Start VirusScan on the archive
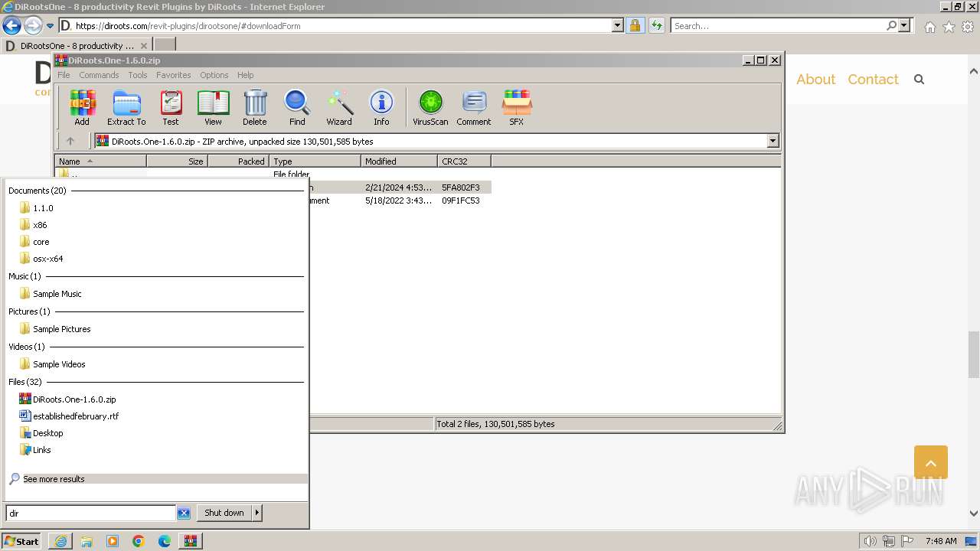 point(430,107)
